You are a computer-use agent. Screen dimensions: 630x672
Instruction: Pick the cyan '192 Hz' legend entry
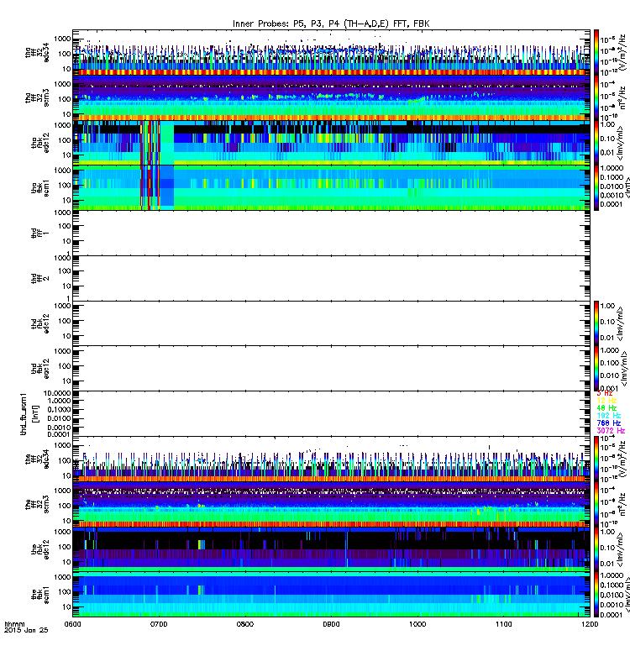tap(608, 415)
